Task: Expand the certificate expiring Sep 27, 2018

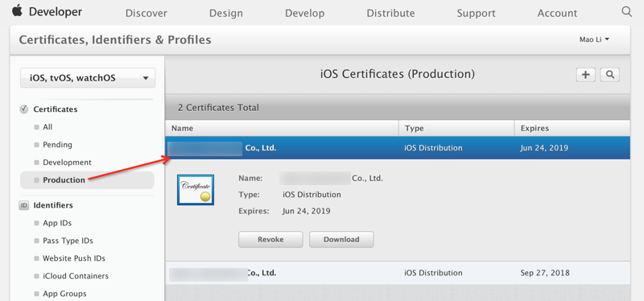Action: click(x=398, y=273)
